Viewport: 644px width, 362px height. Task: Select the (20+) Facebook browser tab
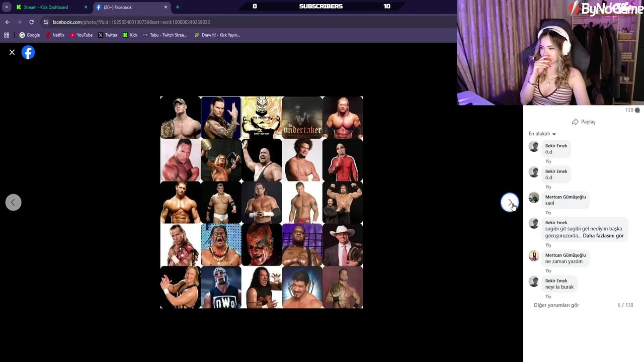[x=117, y=7]
